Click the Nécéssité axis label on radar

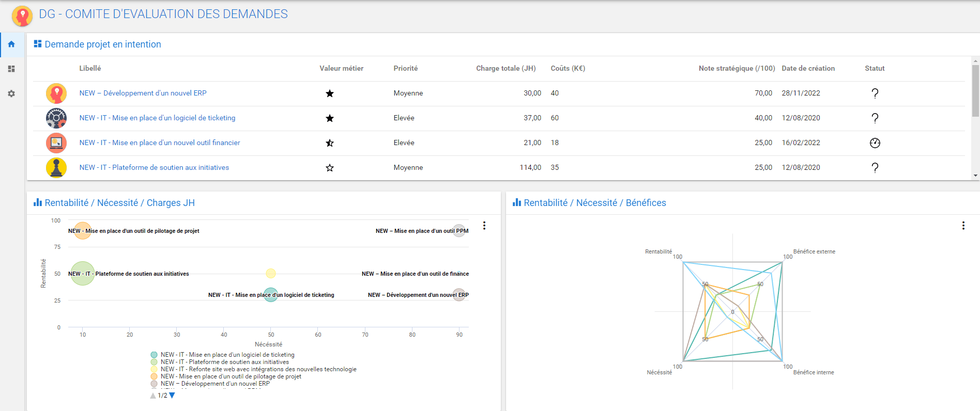pos(660,372)
